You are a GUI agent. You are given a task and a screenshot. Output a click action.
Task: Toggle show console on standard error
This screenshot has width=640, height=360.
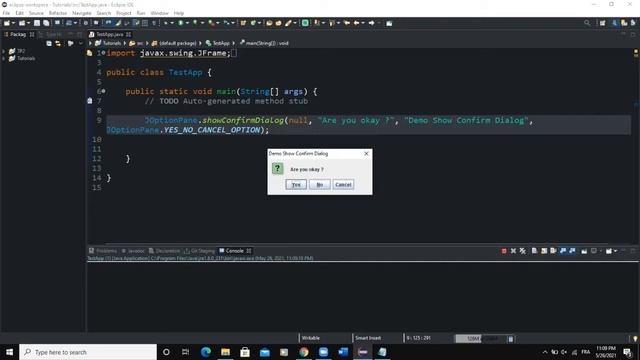pyautogui.click(x=572, y=251)
